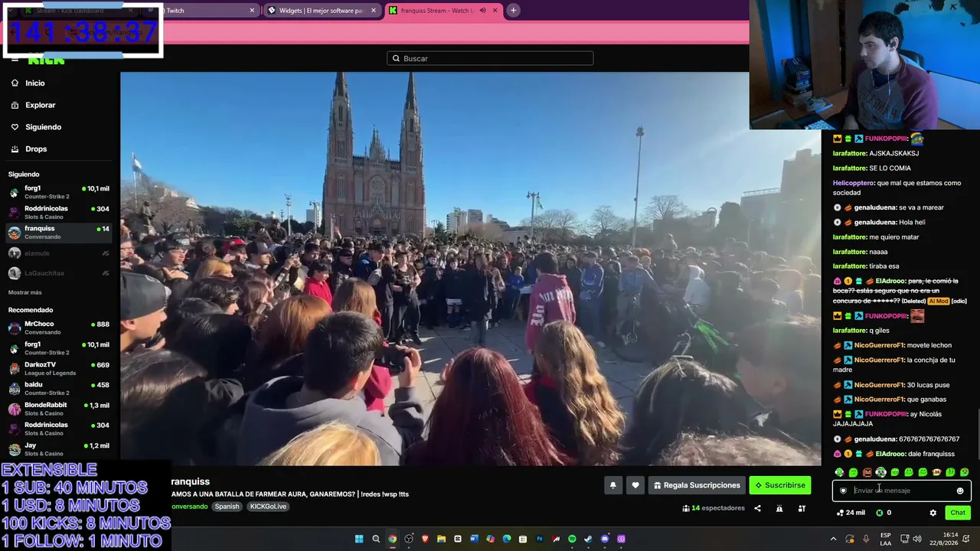Mute audio on franquiss Stream tab
Viewport: 980px width, 551px height.
[482, 11]
